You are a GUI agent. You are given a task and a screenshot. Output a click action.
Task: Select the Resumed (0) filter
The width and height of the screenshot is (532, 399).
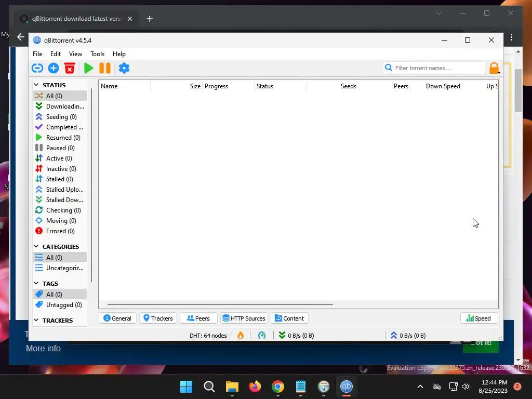point(60,137)
